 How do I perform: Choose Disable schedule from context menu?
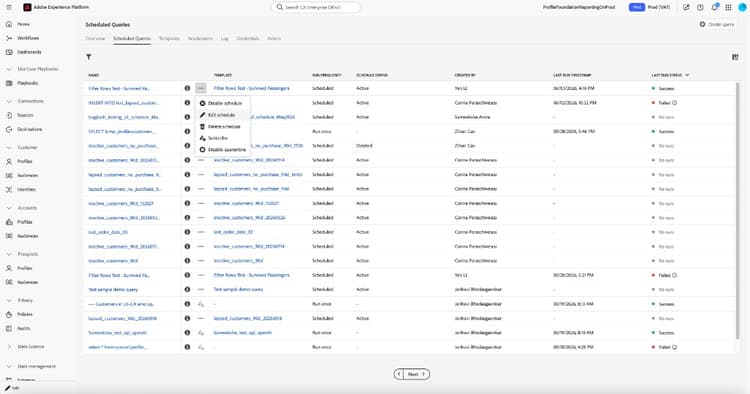[221, 103]
